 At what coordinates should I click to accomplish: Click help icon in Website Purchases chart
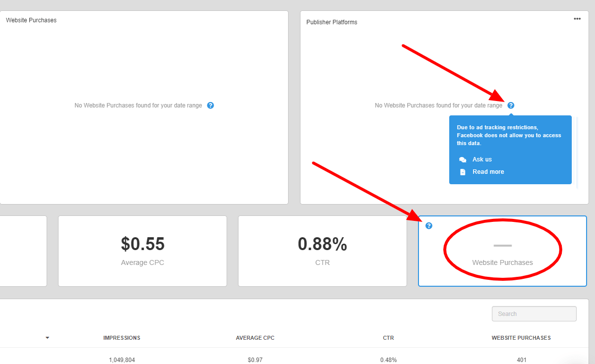click(210, 105)
